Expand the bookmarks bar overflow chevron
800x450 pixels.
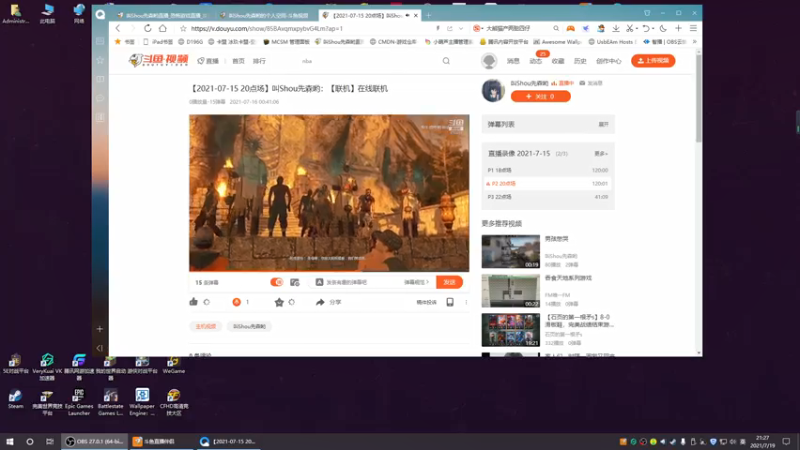coord(694,42)
